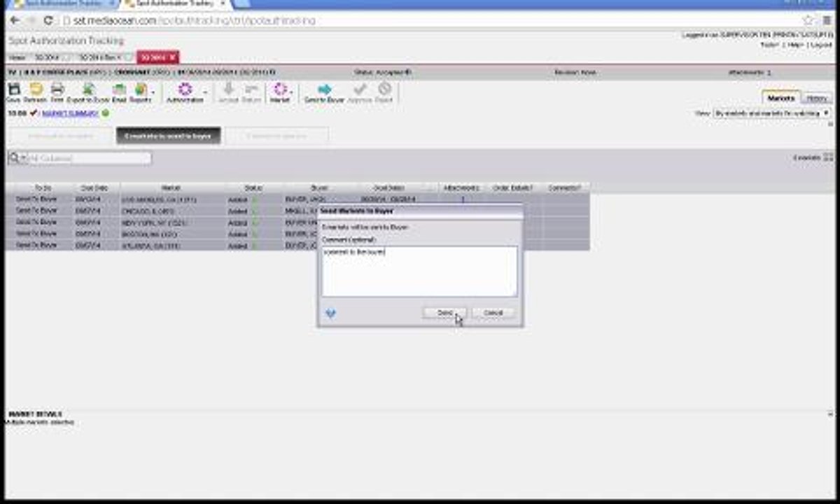The image size is (840, 504).
Task: Select the dark filter button for send to buyer
Action: [x=168, y=136]
